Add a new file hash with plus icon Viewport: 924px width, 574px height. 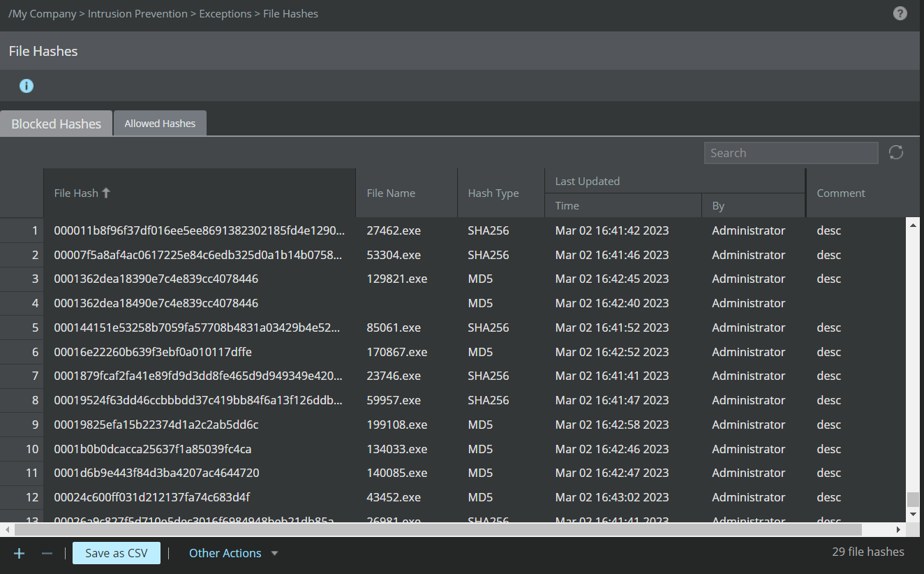[x=19, y=553]
